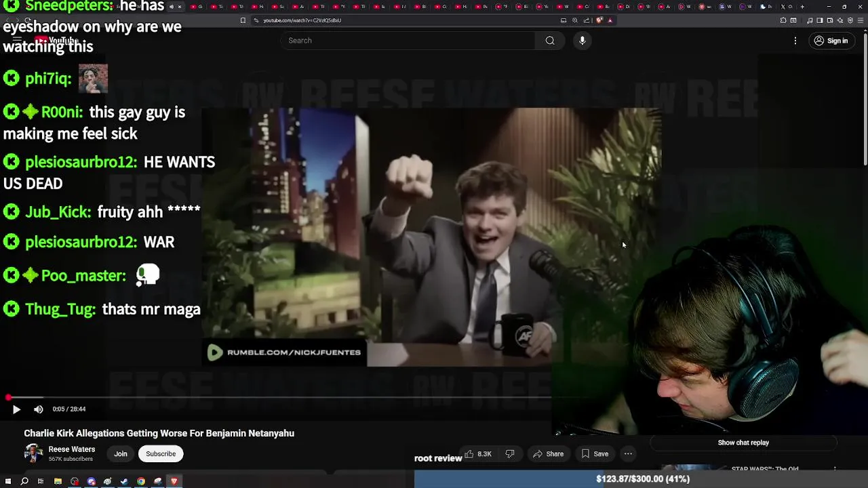The image size is (868, 488).
Task: Open Task View on taskbar
Action: tap(41, 481)
